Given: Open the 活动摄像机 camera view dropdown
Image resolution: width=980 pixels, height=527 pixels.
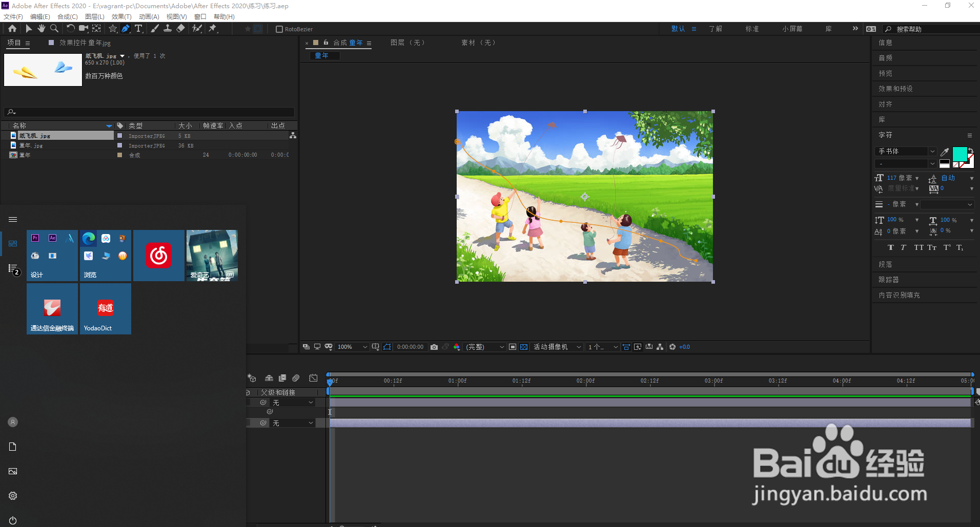Looking at the screenshot, I should [x=557, y=347].
